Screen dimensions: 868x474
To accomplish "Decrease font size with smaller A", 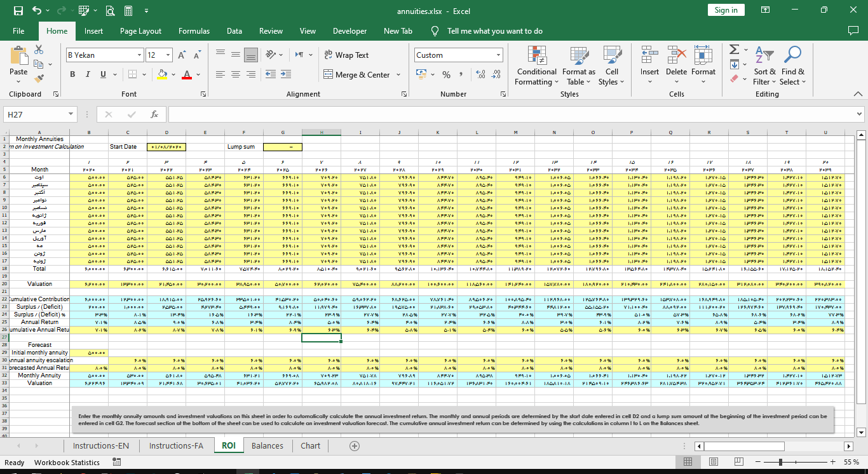I will point(197,55).
